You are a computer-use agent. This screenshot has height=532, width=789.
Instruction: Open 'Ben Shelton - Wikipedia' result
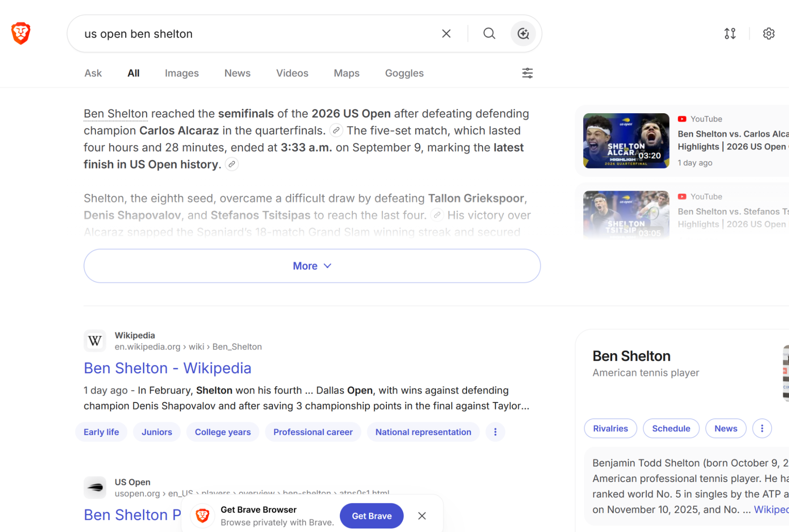click(167, 368)
